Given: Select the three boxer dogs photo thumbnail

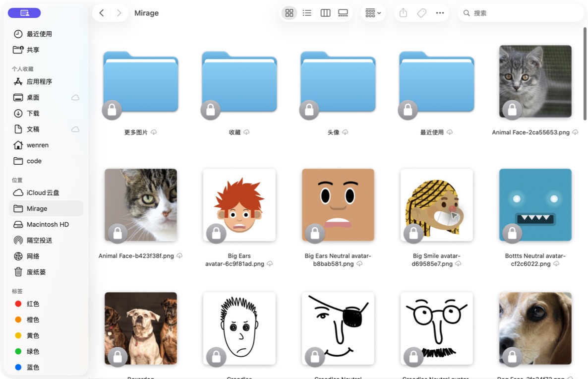Looking at the screenshot, I should (141, 328).
